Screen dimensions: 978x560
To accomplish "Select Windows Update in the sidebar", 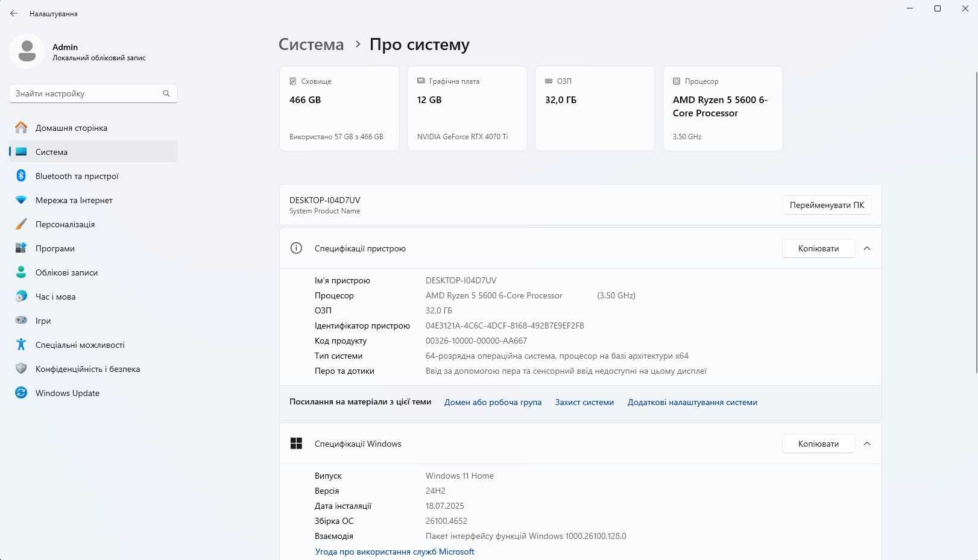I will (93, 393).
